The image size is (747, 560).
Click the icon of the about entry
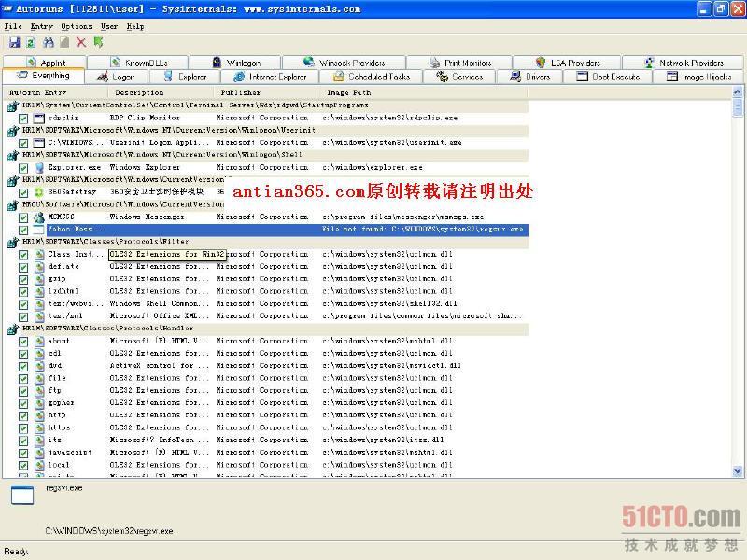pos(39,341)
